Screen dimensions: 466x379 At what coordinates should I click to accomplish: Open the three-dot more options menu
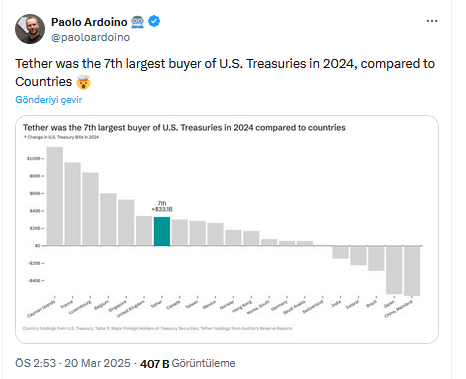[x=432, y=21]
